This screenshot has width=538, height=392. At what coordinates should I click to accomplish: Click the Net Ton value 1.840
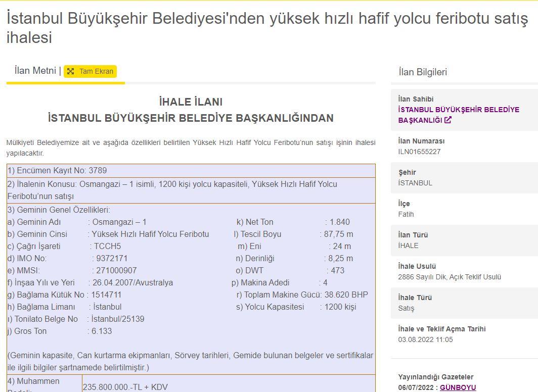click(340, 222)
